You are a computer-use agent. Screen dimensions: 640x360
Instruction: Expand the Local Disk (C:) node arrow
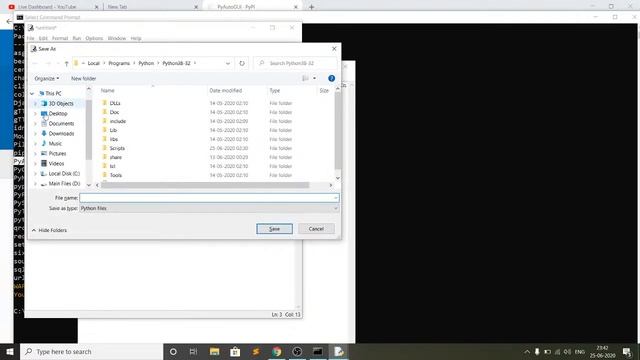pos(35,173)
